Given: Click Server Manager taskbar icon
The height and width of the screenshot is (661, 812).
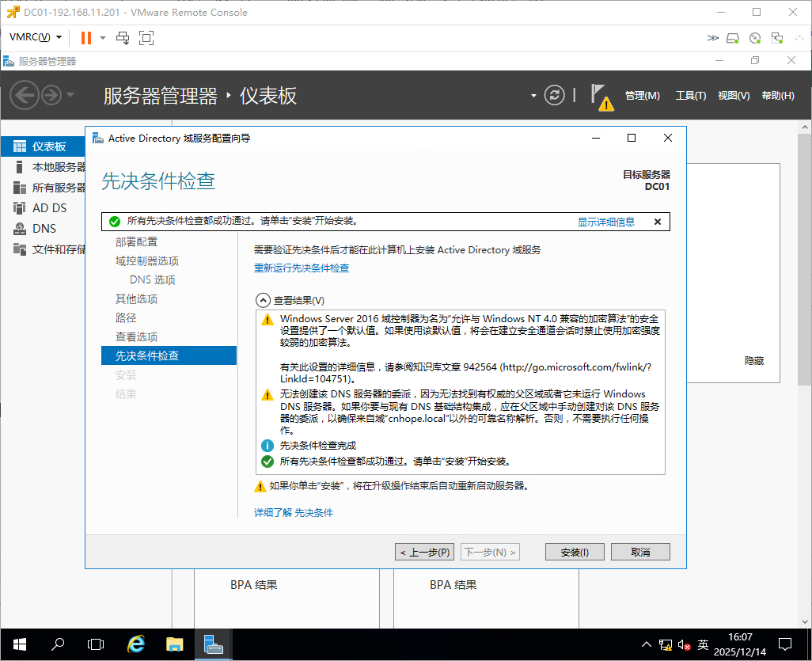Looking at the screenshot, I should pos(213,644).
